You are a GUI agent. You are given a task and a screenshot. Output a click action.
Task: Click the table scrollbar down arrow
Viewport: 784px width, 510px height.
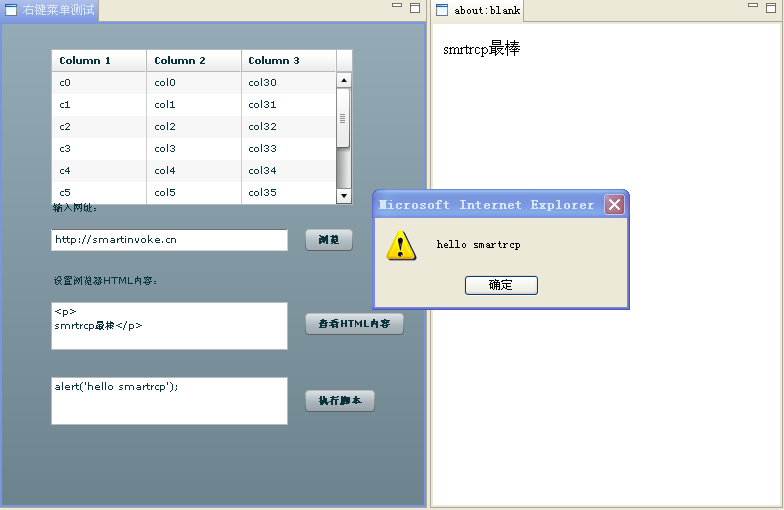coord(344,196)
